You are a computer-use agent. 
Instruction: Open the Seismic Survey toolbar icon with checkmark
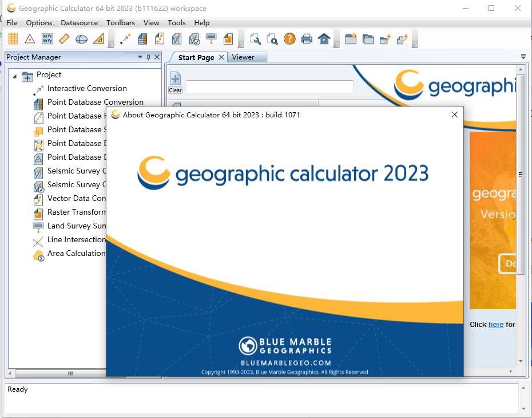point(194,39)
